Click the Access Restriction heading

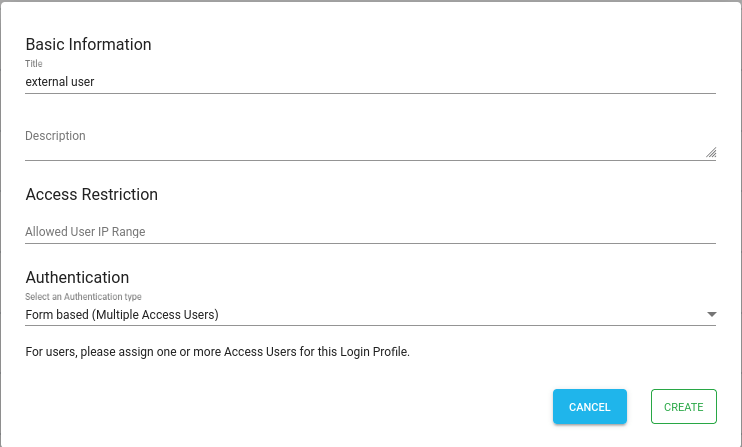click(91, 194)
